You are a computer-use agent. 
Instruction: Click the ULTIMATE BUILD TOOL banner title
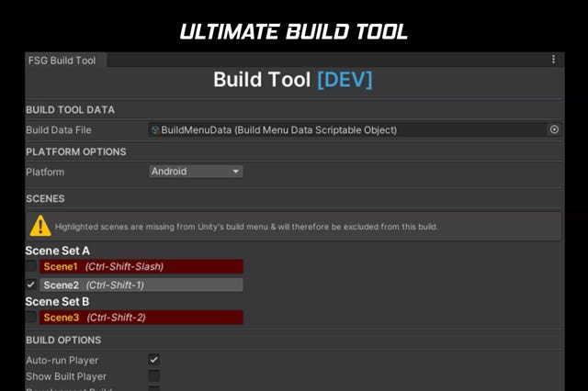[294, 31]
